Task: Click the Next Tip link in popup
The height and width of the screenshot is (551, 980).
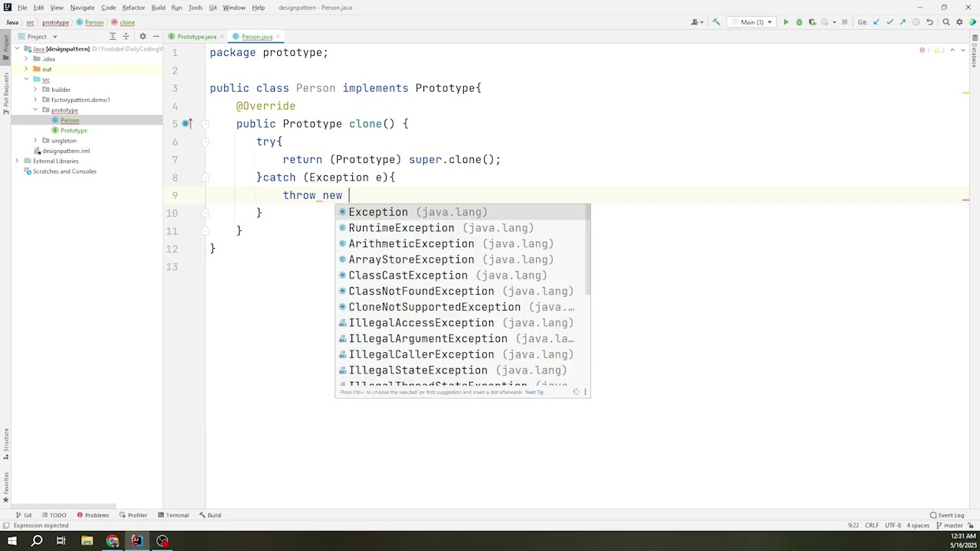Action: 534,393
